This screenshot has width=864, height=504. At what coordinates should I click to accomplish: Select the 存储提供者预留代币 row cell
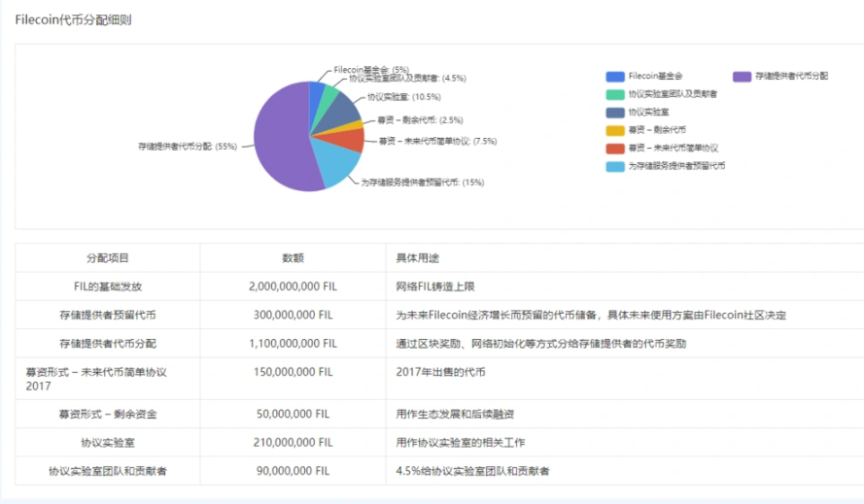pyautogui.click(x=108, y=315)
